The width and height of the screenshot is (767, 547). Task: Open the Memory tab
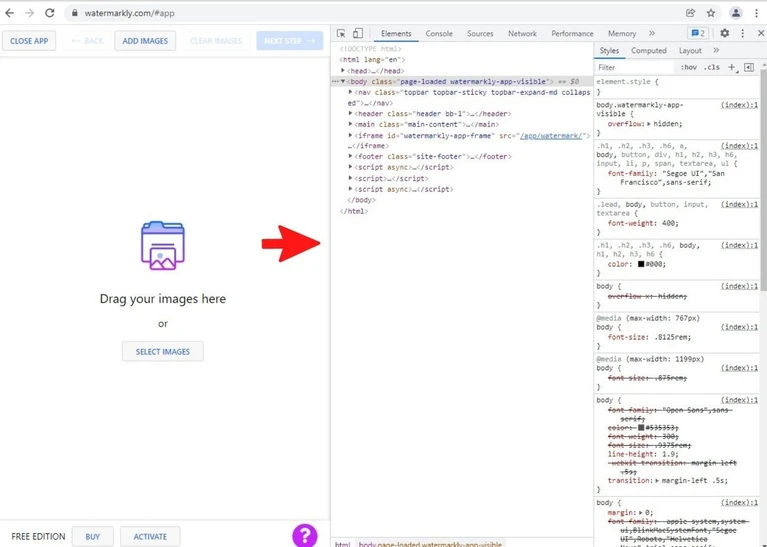[x=622, y=34]
